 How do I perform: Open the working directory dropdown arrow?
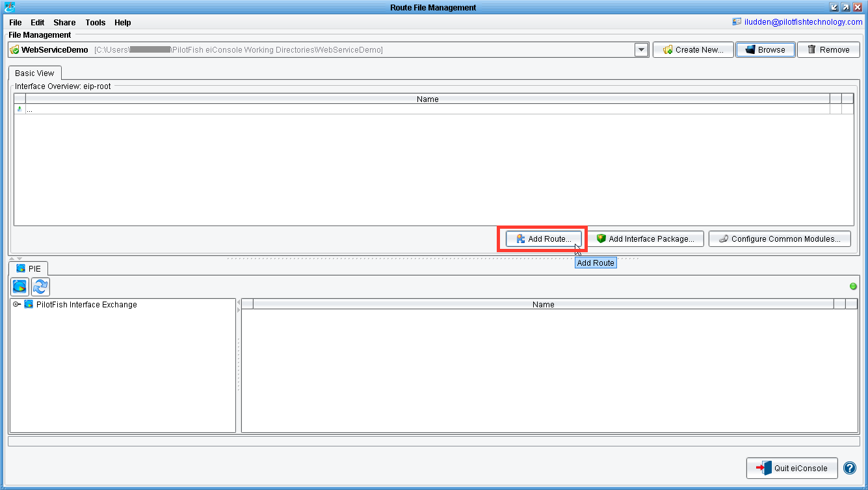[x=642, y=49]
